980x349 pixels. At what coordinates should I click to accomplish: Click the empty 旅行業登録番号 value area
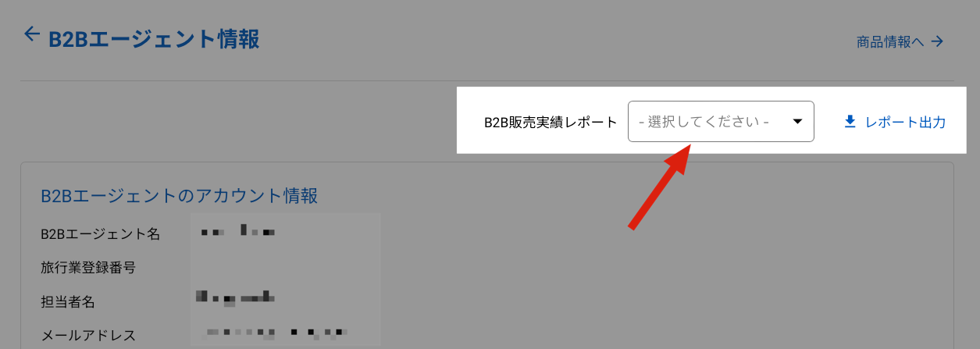[x=286, y=267]
